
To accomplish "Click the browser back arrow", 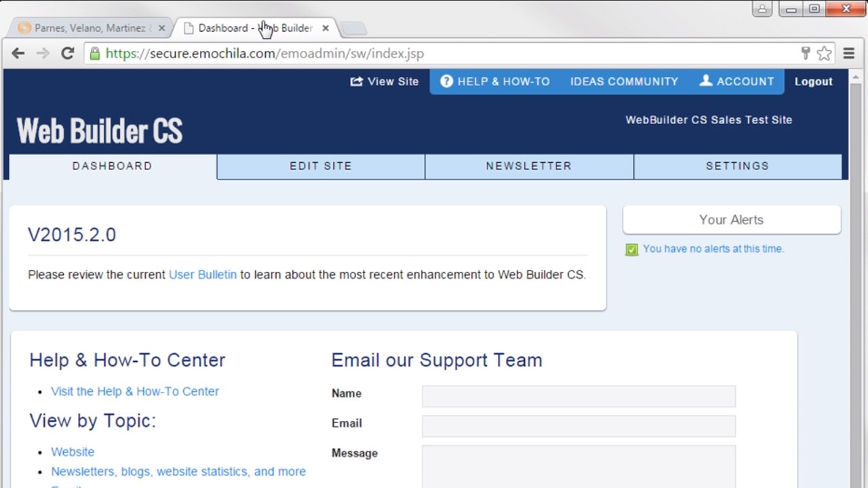I will click(x=18, y=54).
